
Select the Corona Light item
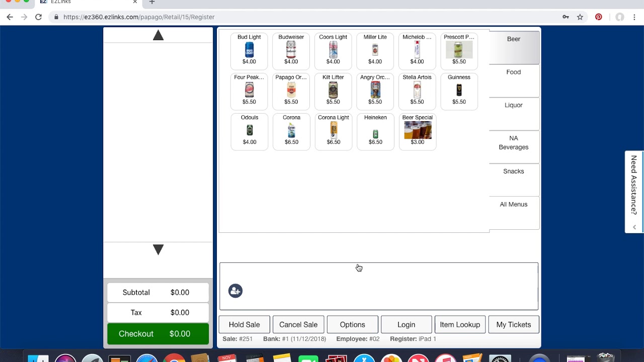tap(334, 131)
